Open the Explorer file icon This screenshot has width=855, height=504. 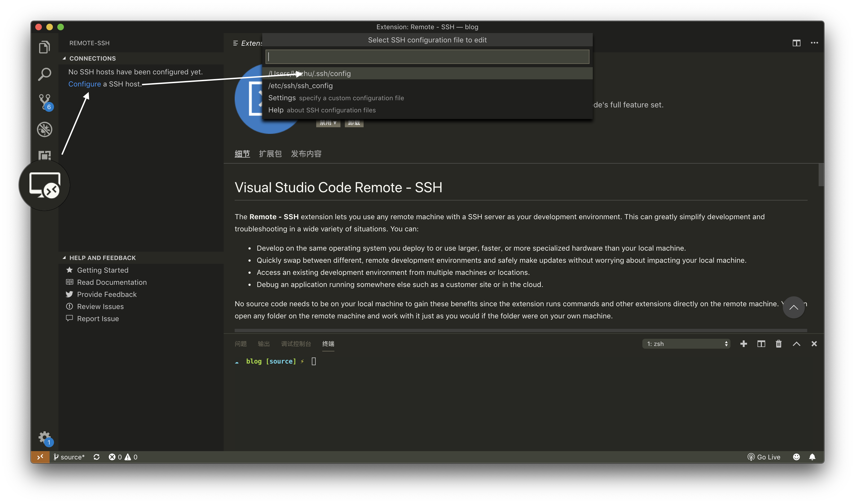coord(44,47)
